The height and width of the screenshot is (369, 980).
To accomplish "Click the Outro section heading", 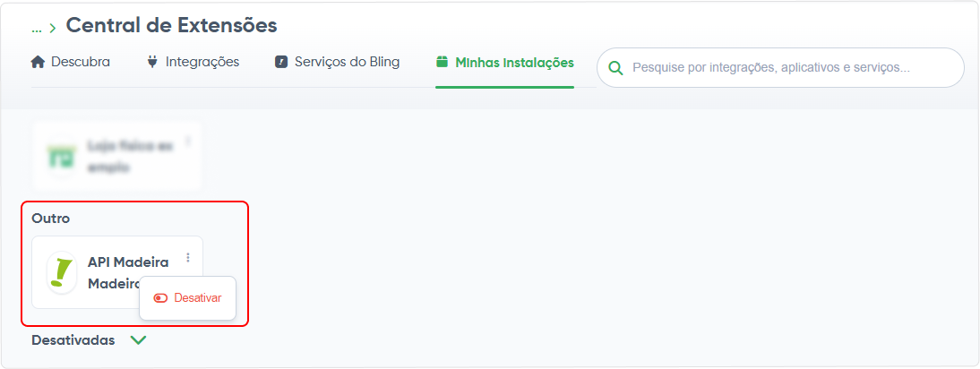I will [x=51, y=219].
